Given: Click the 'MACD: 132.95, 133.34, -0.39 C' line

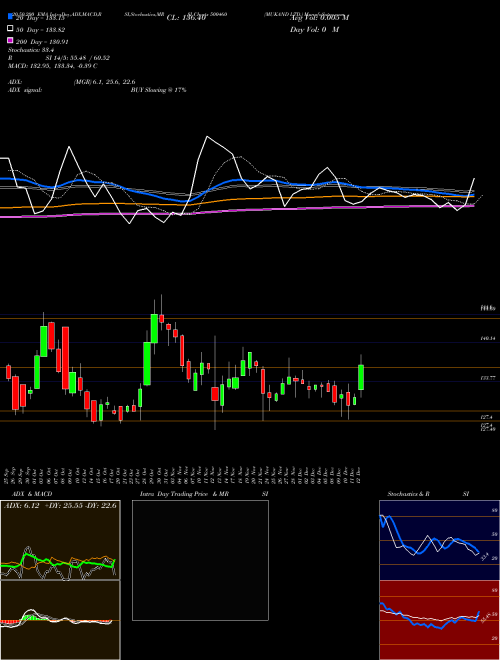Looking at the screenshot, I should coord(53,66).
